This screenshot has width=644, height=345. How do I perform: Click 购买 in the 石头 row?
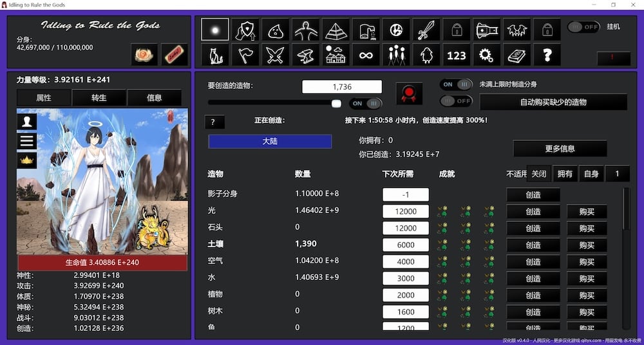tap(587, 228)
